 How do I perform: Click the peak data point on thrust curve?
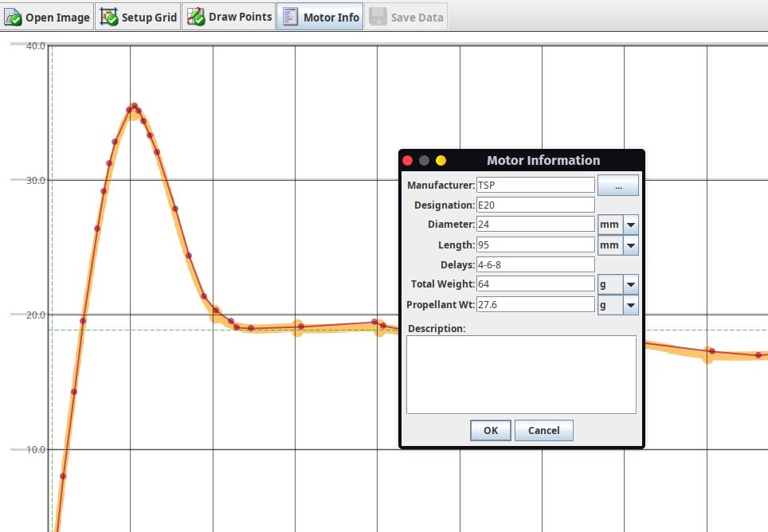134,106
